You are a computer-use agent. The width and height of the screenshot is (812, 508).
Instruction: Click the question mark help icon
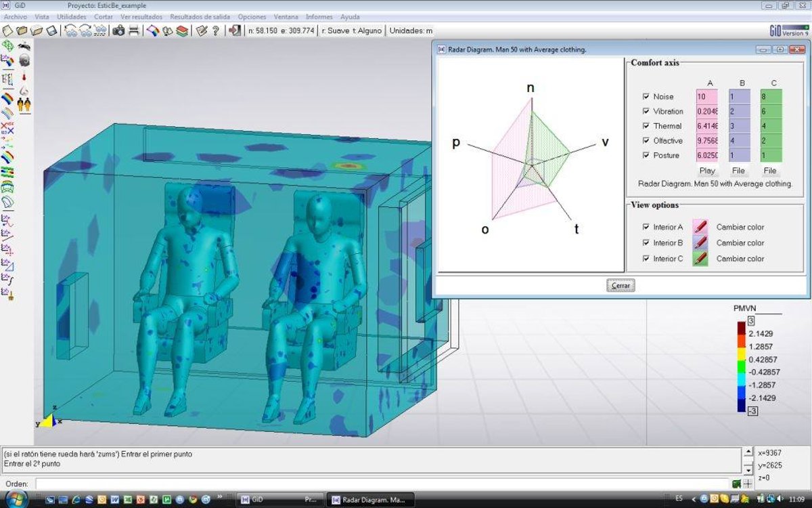(216, 30)
